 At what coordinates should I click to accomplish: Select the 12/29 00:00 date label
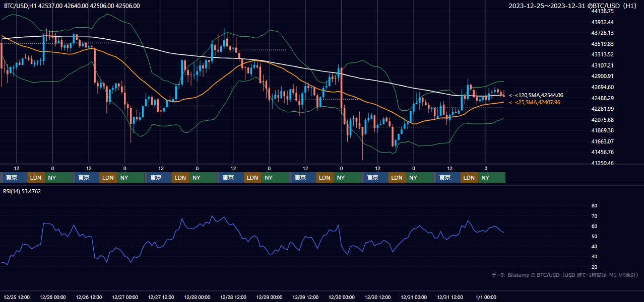pos(269,297)
